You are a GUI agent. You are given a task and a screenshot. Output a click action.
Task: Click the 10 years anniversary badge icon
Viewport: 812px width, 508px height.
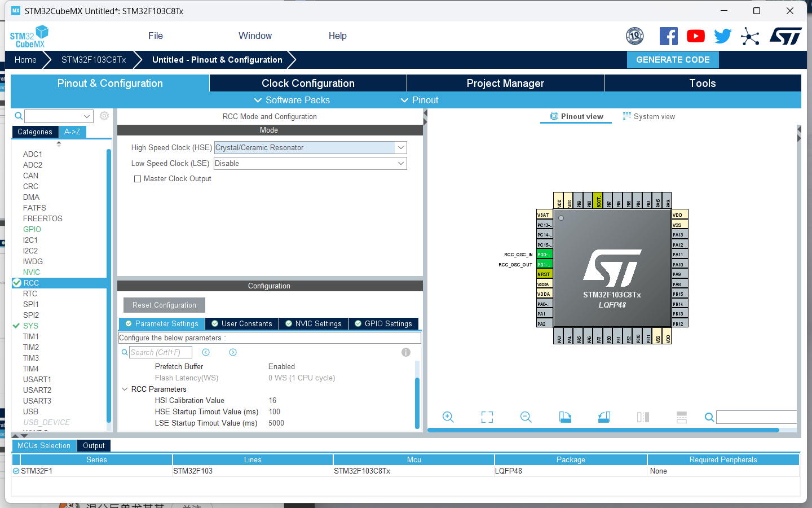[x=635, y=36]
